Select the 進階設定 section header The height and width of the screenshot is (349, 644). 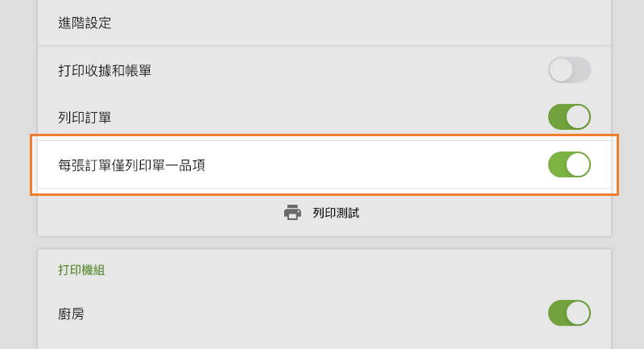pyautogui.click(x=85, y=23)
